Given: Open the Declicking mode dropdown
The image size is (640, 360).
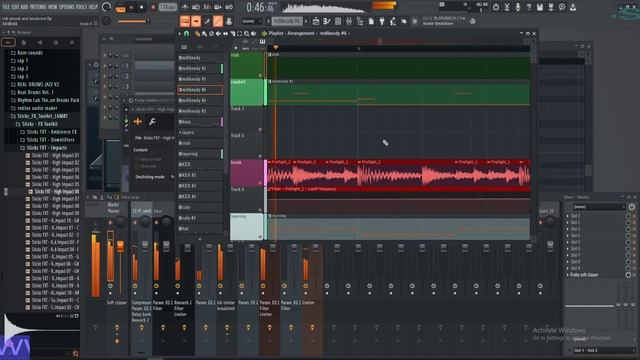Looking at the screenshot, I should click(172, 177).
